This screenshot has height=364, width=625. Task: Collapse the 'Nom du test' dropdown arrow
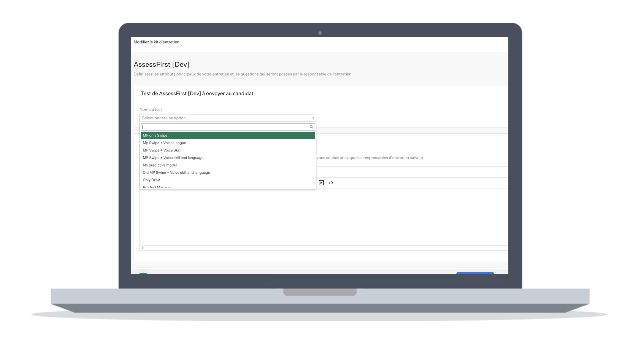tap(313, 118)
